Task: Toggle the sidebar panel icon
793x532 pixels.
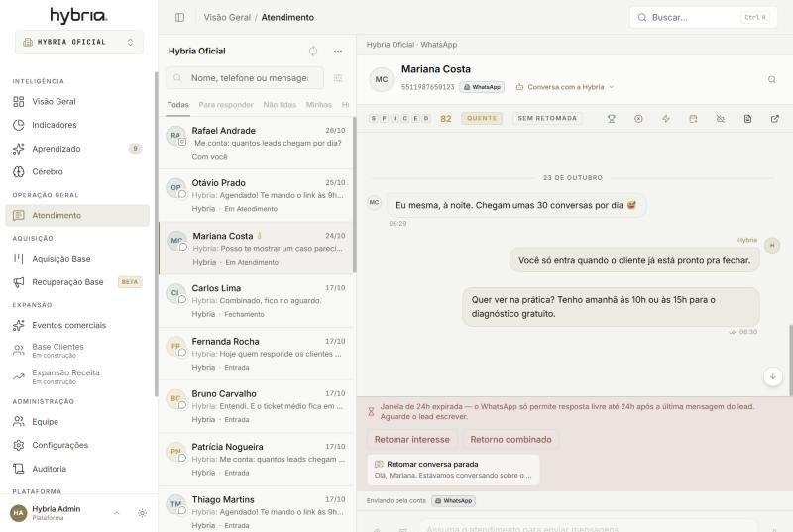Action: pos(179,17)
